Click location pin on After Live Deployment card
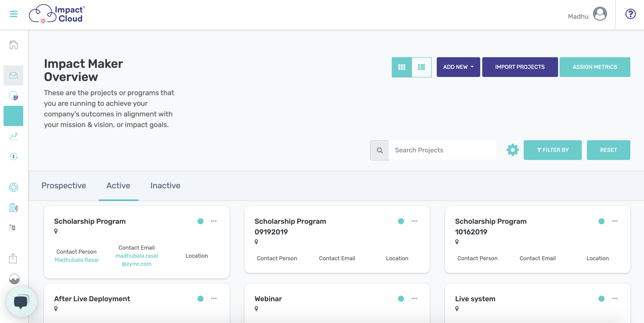This screenshot has height=323, width=644. pyautogui.click(x=56, y=309)
